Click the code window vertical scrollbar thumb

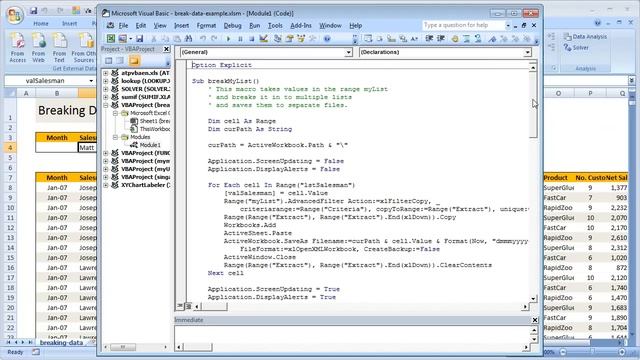click(533, 104)
